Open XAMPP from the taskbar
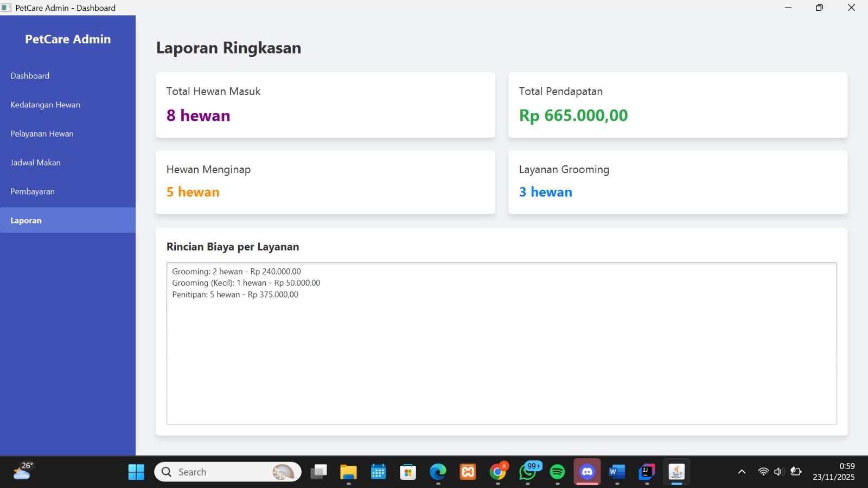 pyautogui.click(x=468, y=472)
